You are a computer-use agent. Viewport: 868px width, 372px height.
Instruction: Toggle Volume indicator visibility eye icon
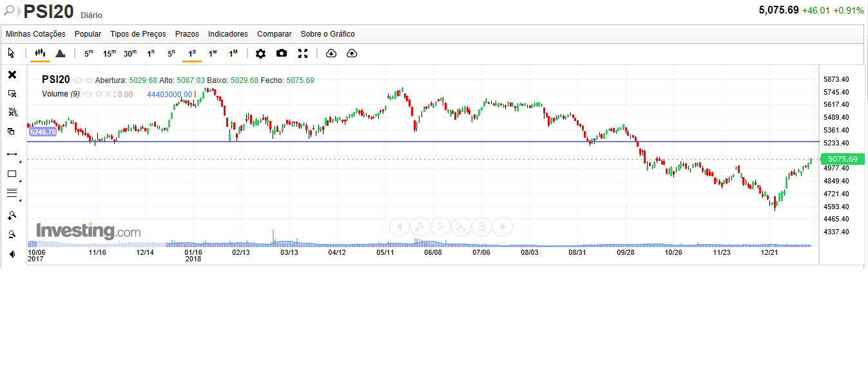tap(88, 94)
